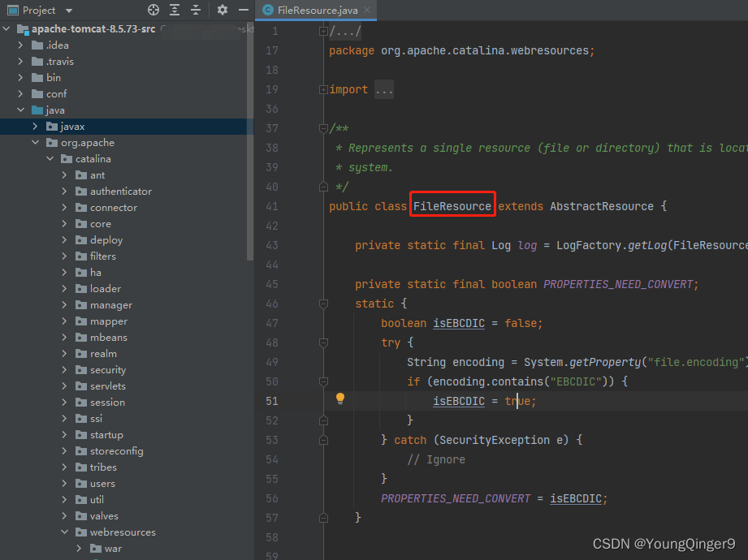748x560 pixels.
Task: Hide the Project tool window with minus icon
Action: pyautogui.click(x=244, y=10)
